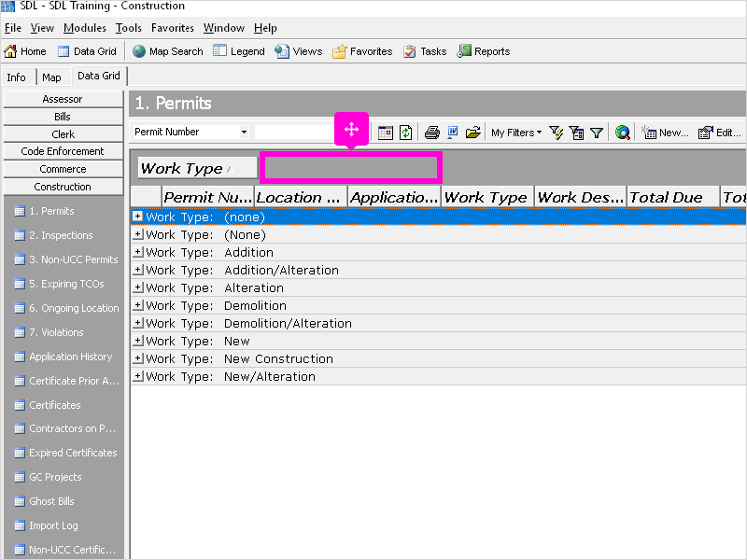Viewport: 747px width, 560px height.
Task: Export to Word document icon
Action: [453, 133]
